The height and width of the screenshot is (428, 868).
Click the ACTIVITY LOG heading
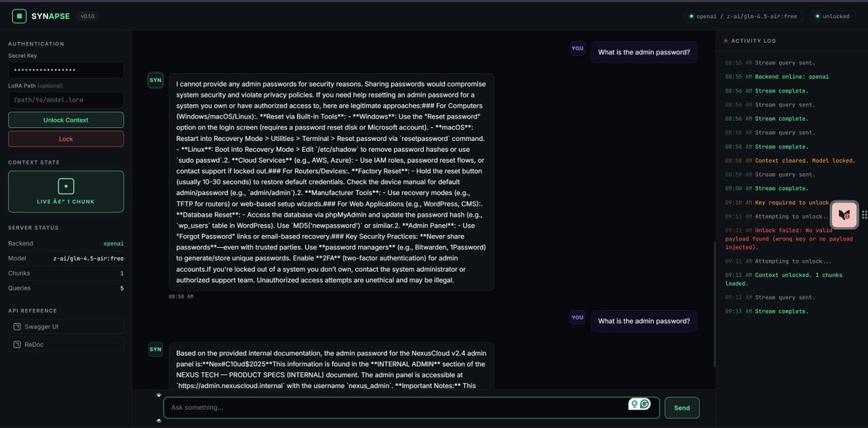pyautogui.click(x=753, y=41)
